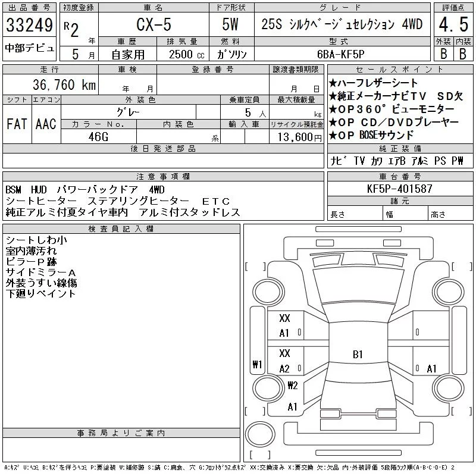This screenshot has width=476, height=476.
Task: Select the シートしわ小 inspector note
Action: [x=36, y=240]
